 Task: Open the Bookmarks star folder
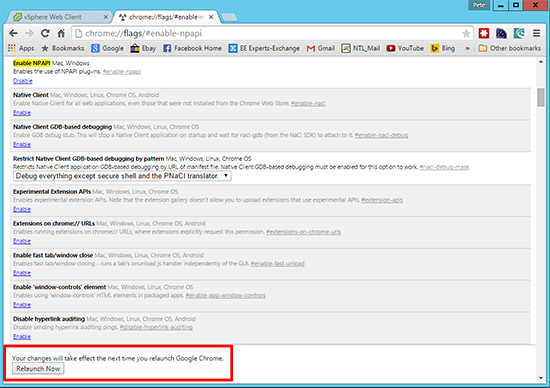[63, 48]
